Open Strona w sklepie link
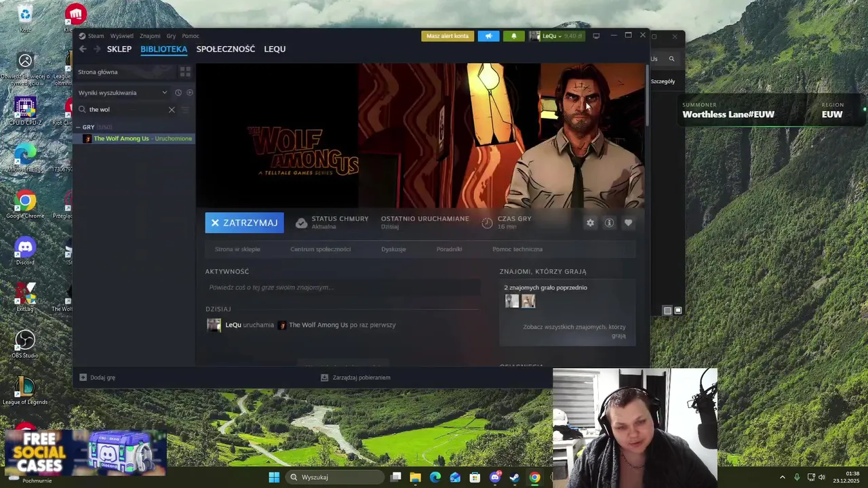Viewport: 868px width, 488px height. (x=237, y=249)
